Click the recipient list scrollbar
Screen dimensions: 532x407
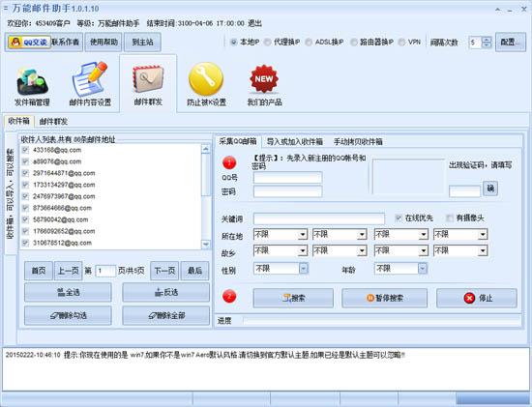[206, 196]
